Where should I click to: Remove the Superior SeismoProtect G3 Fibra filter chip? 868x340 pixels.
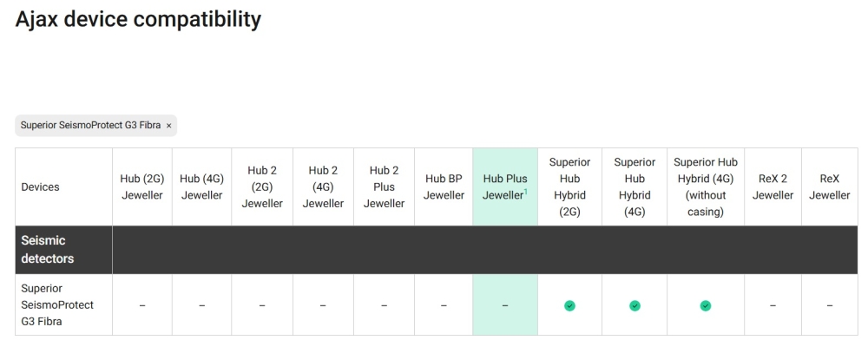tap(169, 126)
